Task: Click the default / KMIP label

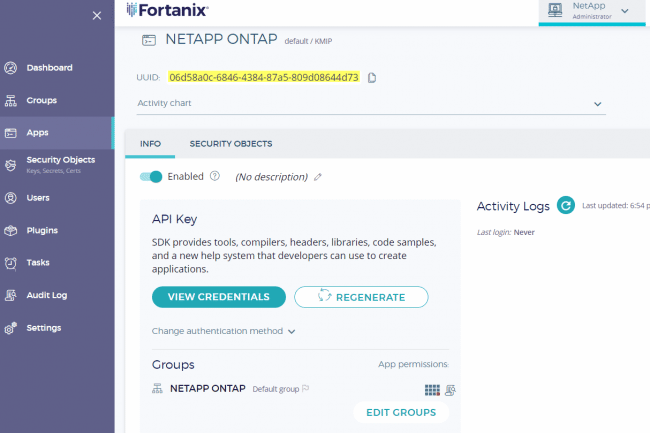Action: pyautogui.click(x=308, y=41)
